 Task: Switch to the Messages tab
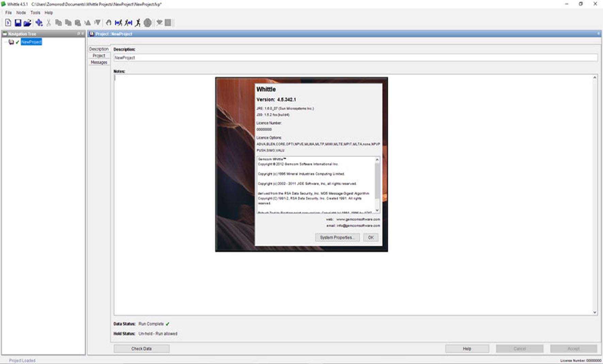click(99, 63)
